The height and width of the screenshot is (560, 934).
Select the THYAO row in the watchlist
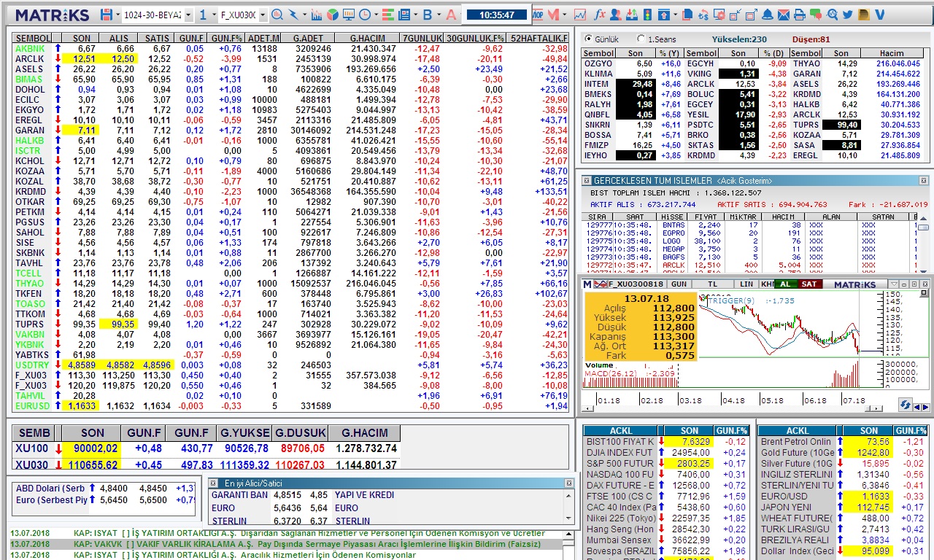click(290, 283)
